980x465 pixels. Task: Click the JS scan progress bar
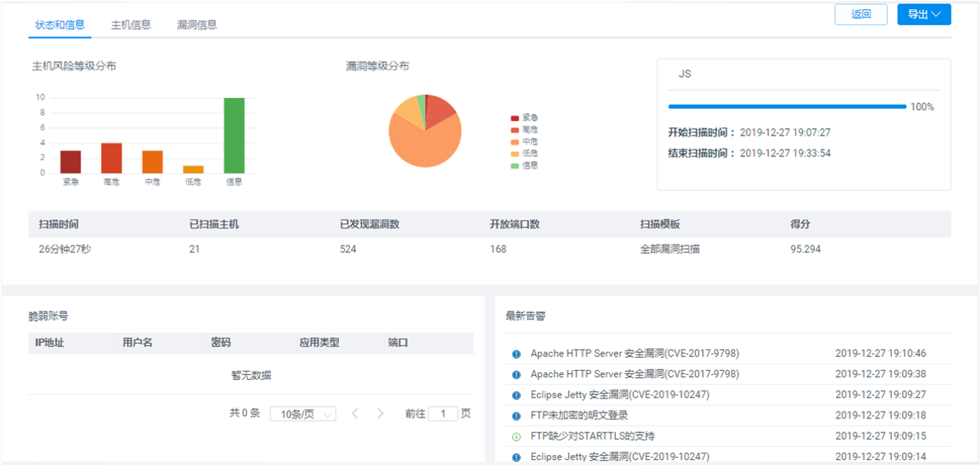coord(786,107)
